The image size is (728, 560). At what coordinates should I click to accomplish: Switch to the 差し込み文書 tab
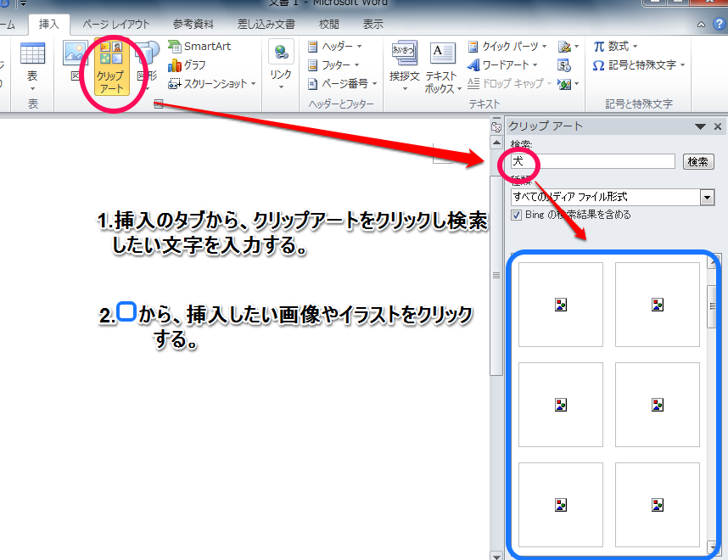point(266,24)
